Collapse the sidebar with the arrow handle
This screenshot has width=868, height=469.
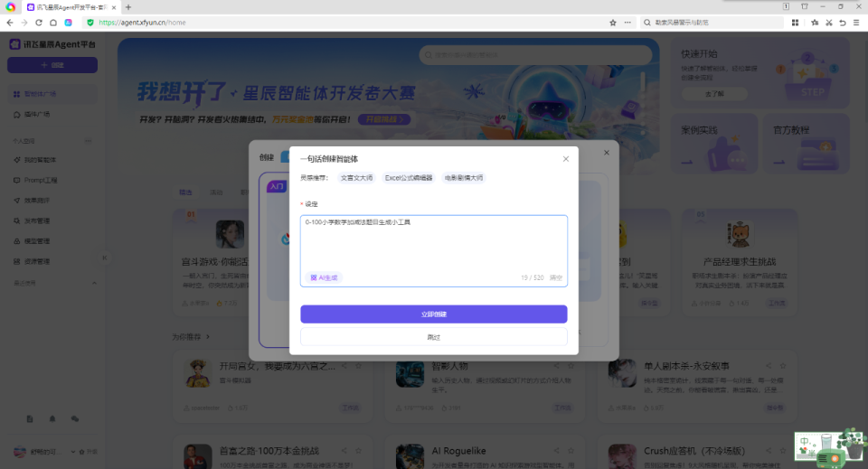105,258
